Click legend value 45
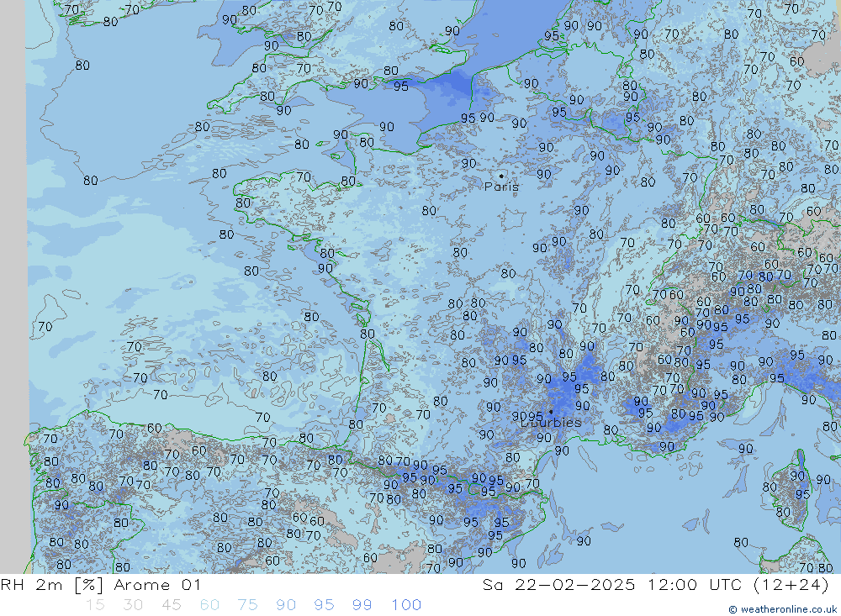 tap(171, 605)
